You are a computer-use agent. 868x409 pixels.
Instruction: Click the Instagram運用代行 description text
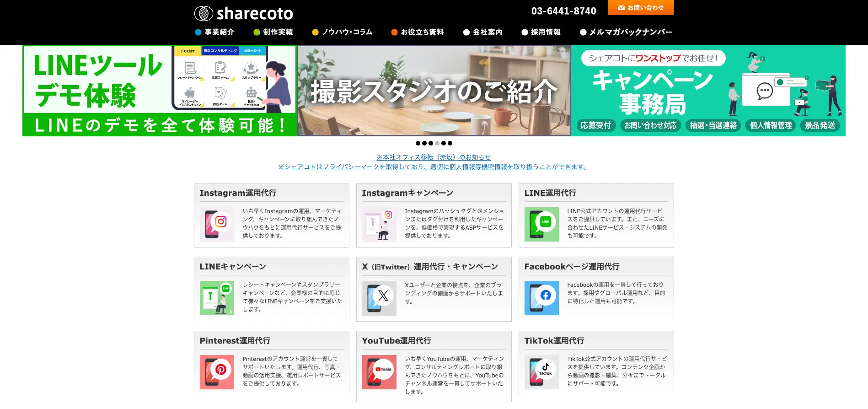[x=292, y=223]
